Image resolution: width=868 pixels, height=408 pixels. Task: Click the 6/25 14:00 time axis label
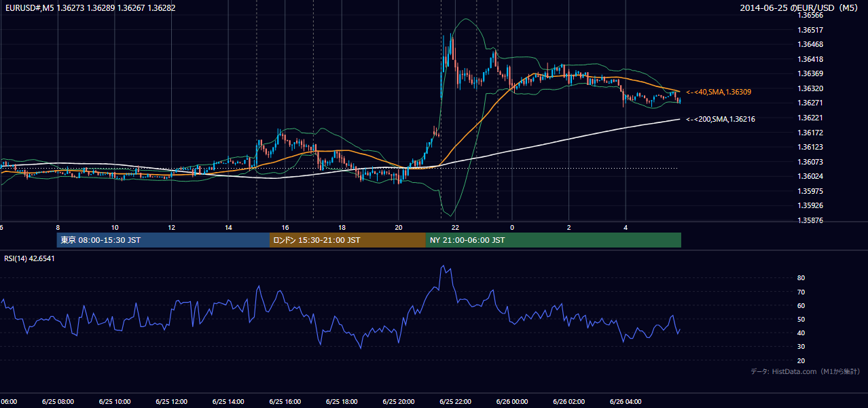tap(228, 402)
